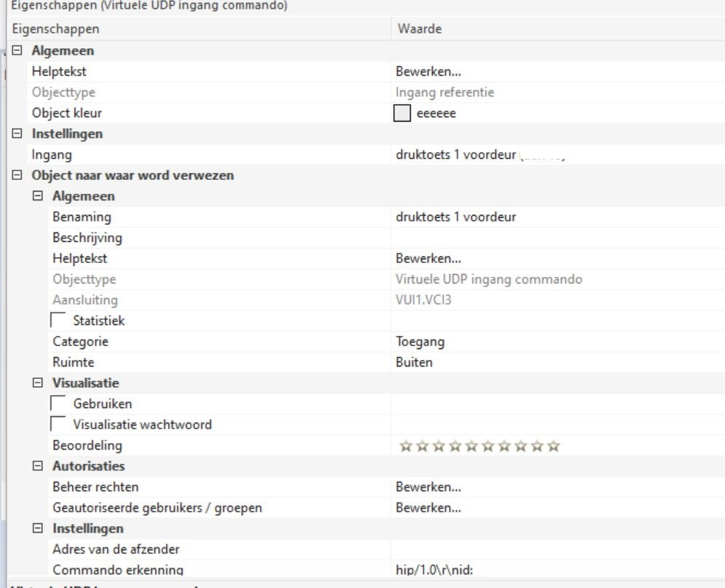Open the Categorie value Toegang
Screen dimensions: 725x588
[x=420, y=342]
